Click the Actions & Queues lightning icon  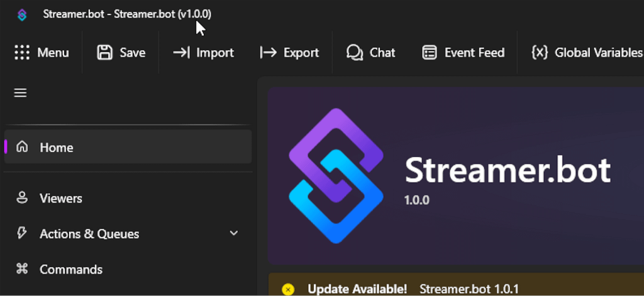(23, 233)
